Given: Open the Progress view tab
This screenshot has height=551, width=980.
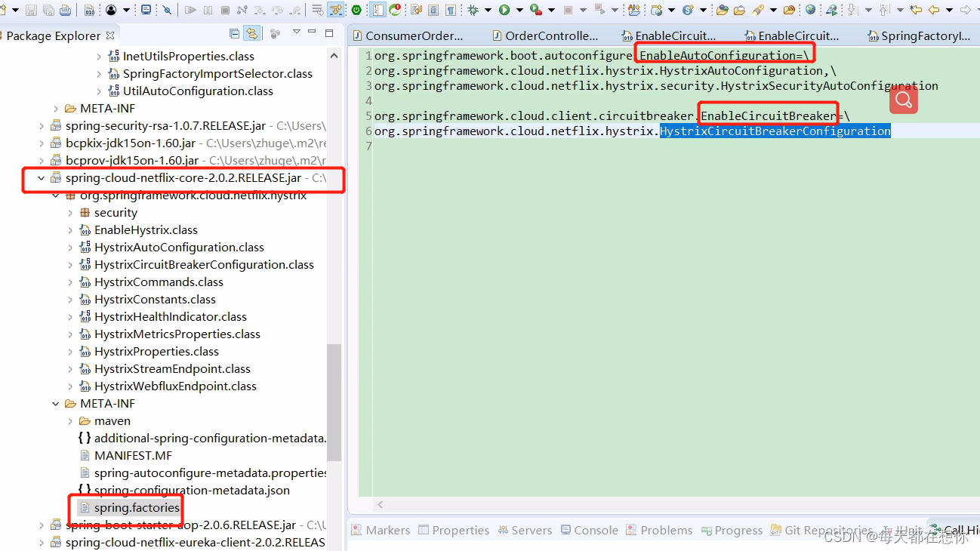Looking at the screenshot, I should [731, 530].
